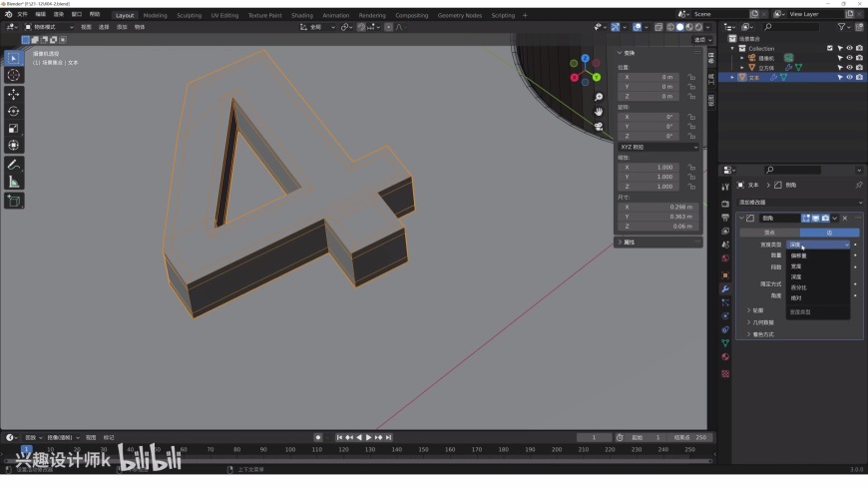The height and width of the screenshot is (488, 868).
Task: Select the Add Cube tool
Action: (14, 201)
